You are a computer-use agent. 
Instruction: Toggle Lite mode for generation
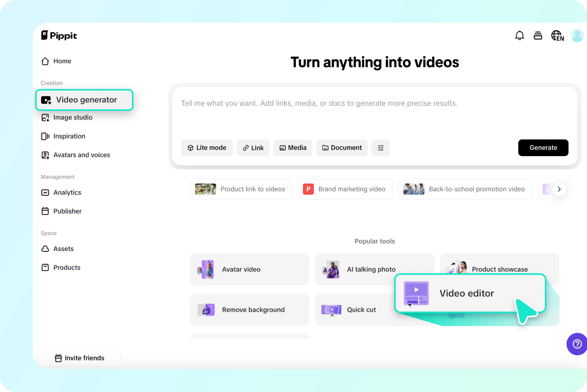pos(207,148)
